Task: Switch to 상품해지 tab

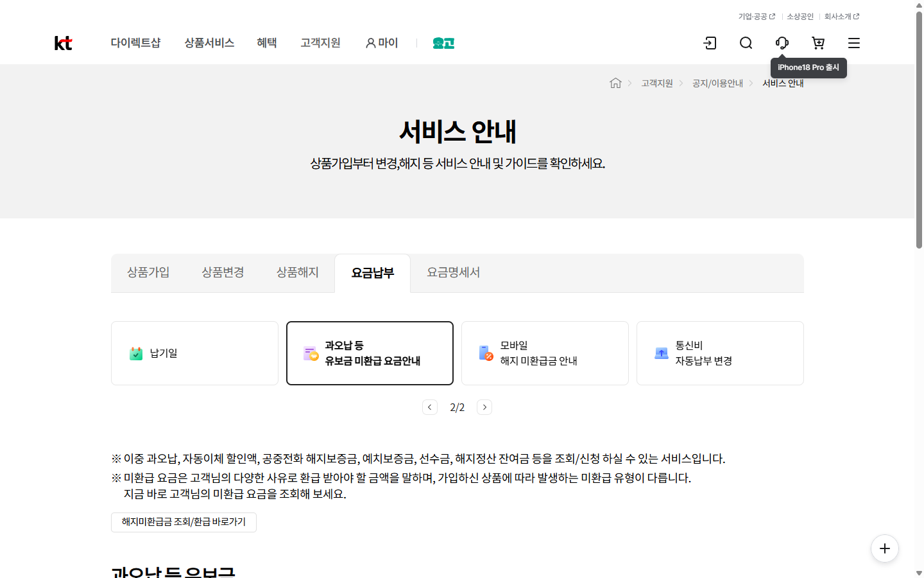Action: pyautogui.click(x=297, y=272)
